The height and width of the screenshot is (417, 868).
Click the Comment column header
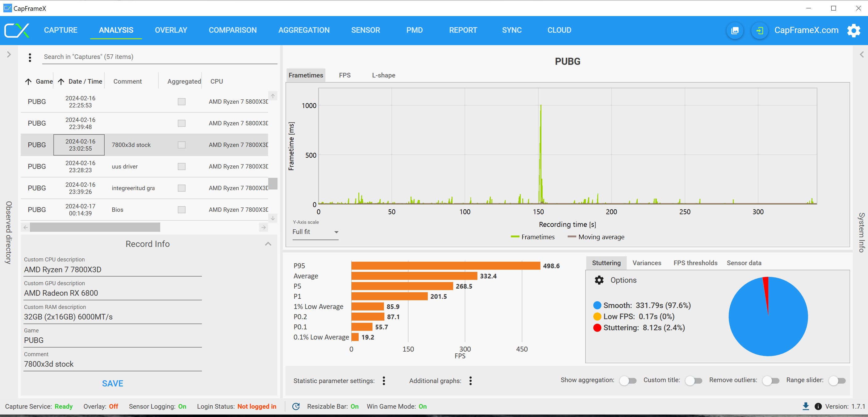[127, 81]
